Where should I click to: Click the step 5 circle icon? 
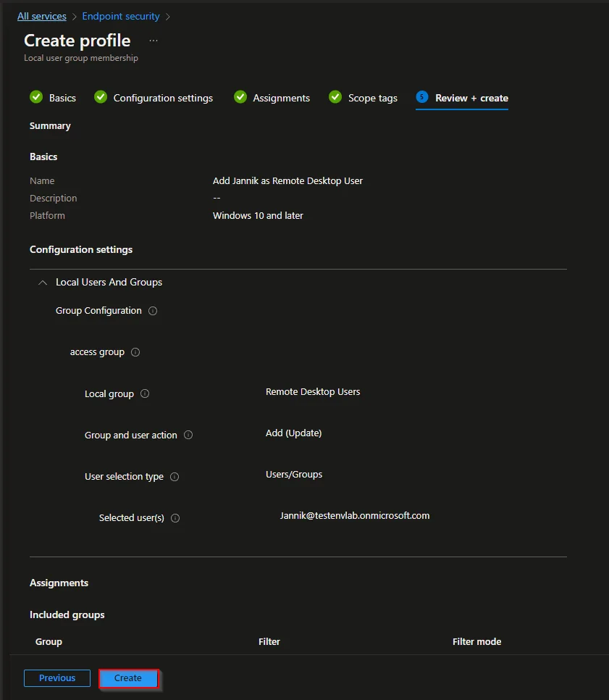click(422, 97)
